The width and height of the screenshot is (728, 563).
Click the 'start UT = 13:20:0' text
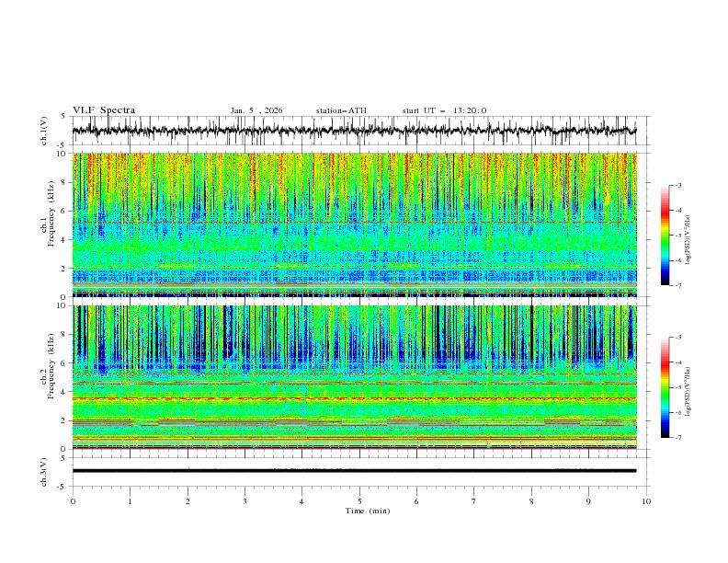444,110
